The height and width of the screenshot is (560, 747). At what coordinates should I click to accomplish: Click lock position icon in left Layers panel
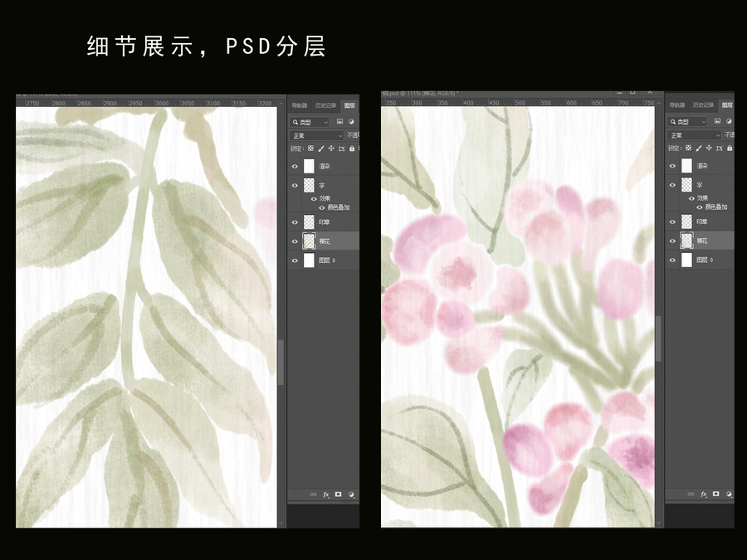[331, 149]
